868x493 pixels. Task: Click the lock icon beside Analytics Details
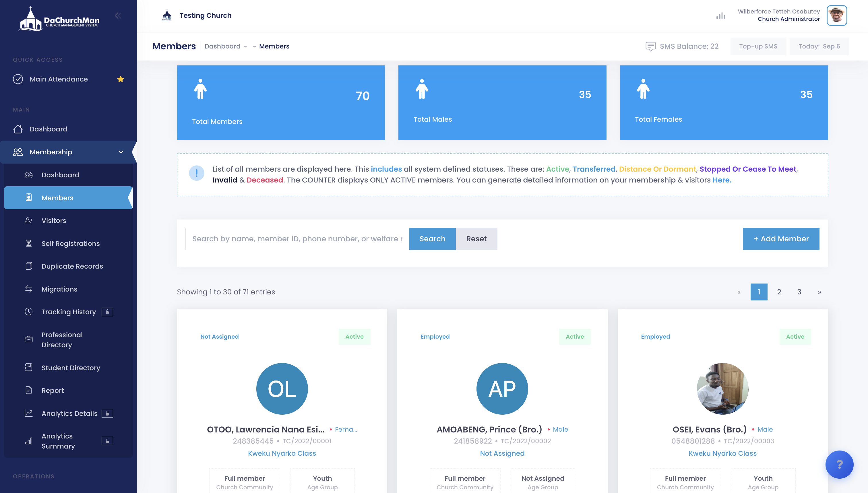click(107, 414)
